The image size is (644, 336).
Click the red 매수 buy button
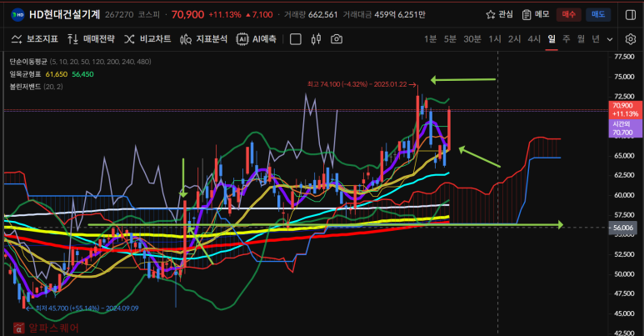click(x=568, y=15)
